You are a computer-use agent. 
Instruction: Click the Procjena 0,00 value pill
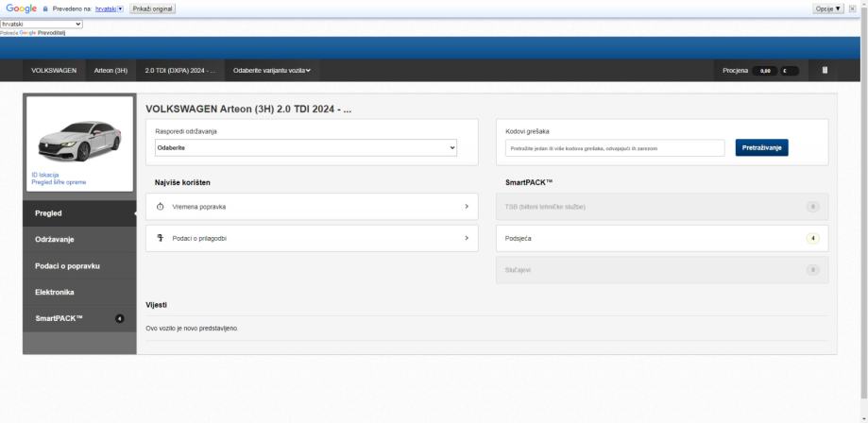765,71
